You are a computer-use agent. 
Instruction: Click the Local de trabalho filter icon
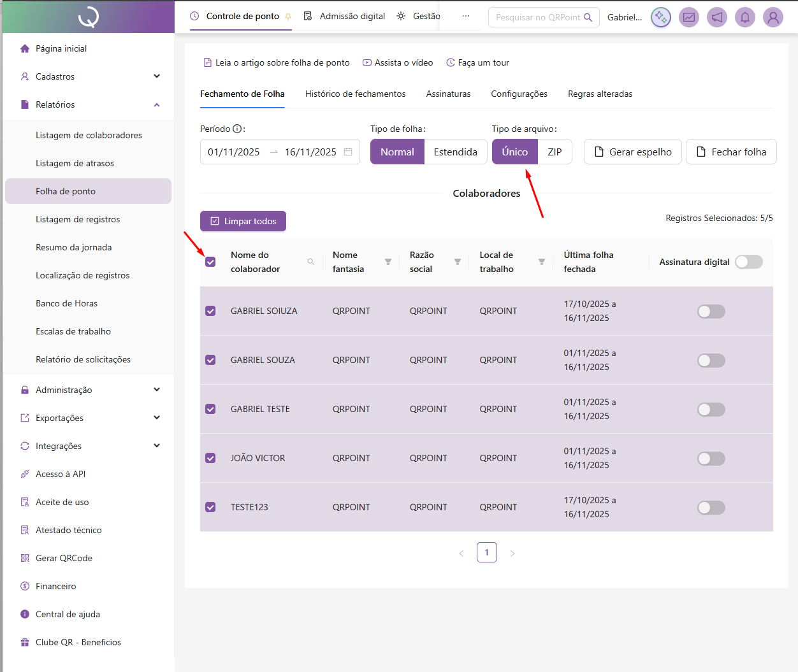click(542, 262)
